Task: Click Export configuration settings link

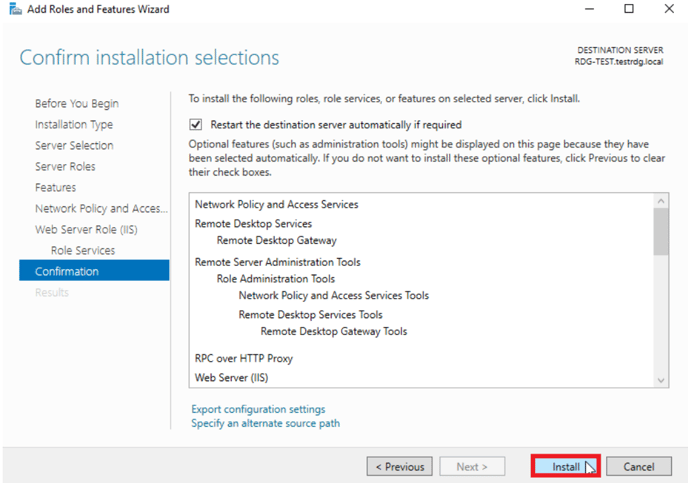Action: tap(258, 409)
